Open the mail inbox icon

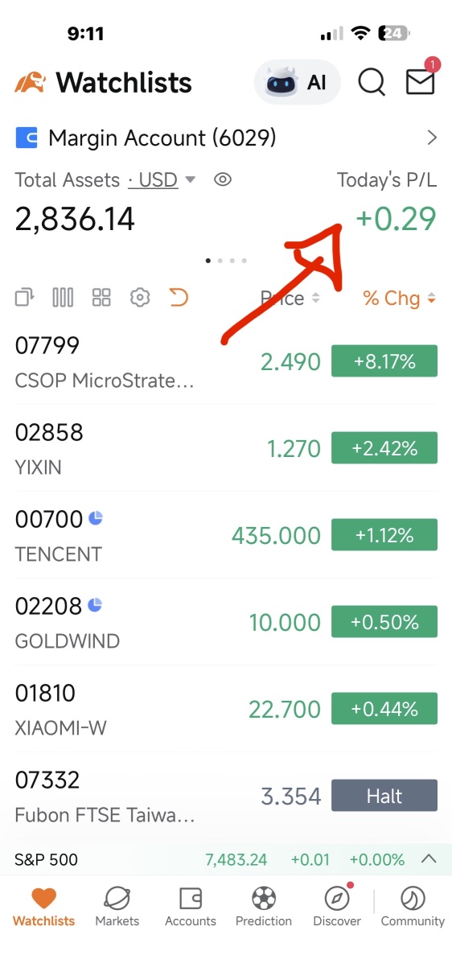click(421, 80)
